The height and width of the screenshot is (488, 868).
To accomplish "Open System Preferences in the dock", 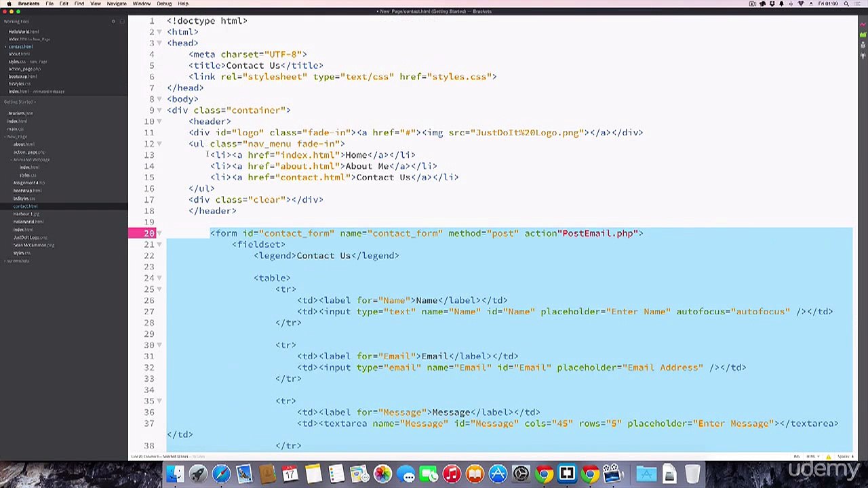I will 521,474.
